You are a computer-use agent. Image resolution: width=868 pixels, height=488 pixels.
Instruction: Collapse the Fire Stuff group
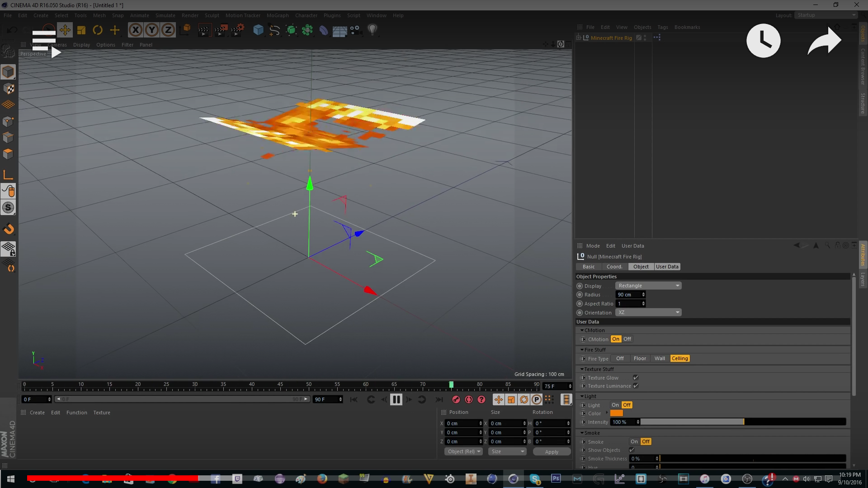coord(582,350)
